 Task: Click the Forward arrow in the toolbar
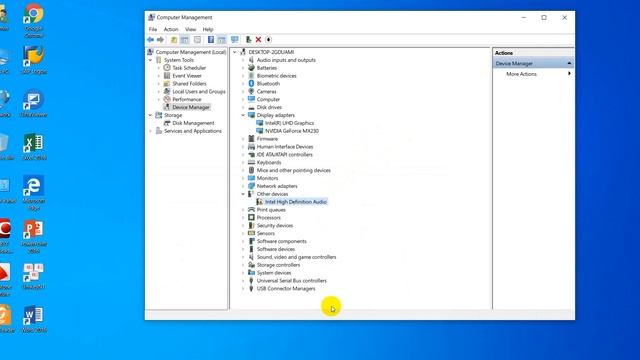pos(160,40)
